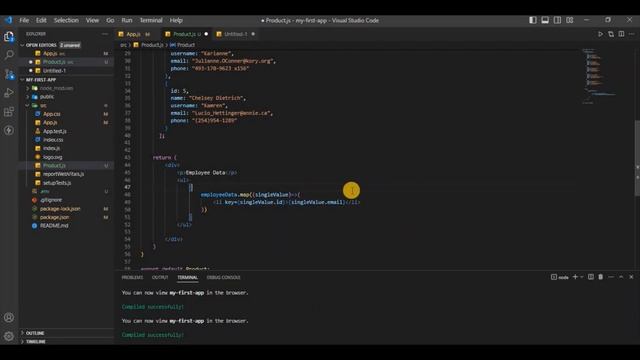This screenshot has height=360, width=640.
Task: Open the Manage gear icon
Action: click(9, 336)
